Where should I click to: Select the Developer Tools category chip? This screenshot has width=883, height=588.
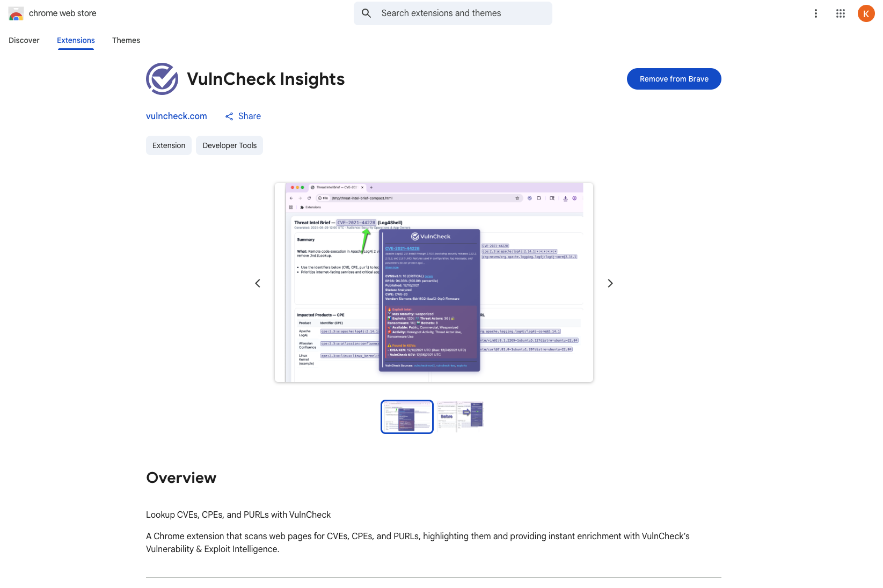229,145
